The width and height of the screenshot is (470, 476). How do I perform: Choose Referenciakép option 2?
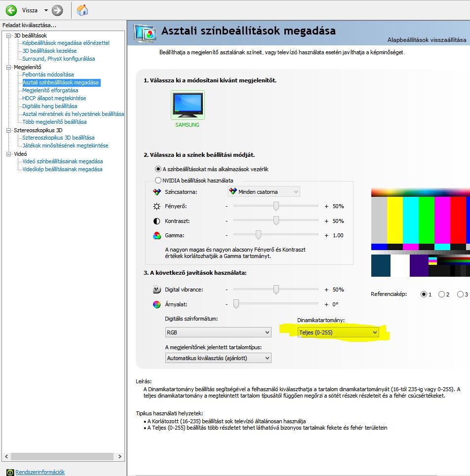pyautogui.click(x=441, y=294)
